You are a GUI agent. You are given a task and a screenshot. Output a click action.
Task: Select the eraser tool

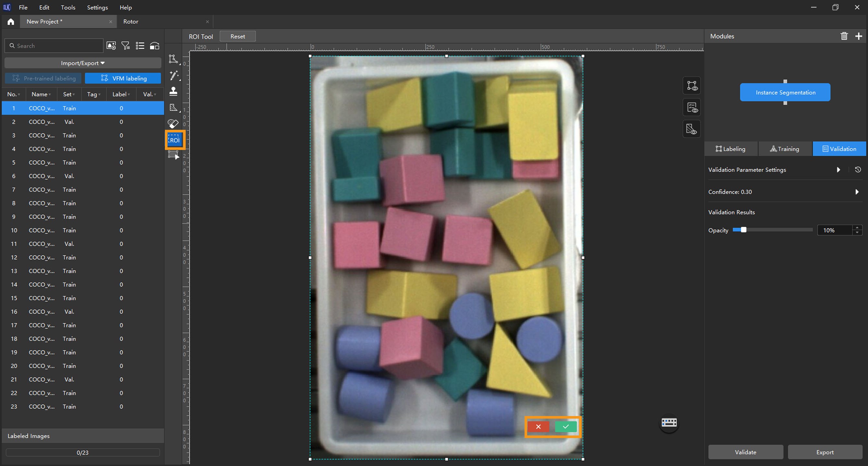(173, 124)
